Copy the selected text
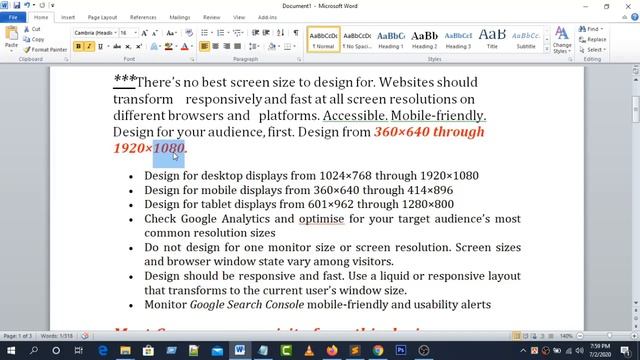Viewport: 640px width, 360px height. point(34,40)
